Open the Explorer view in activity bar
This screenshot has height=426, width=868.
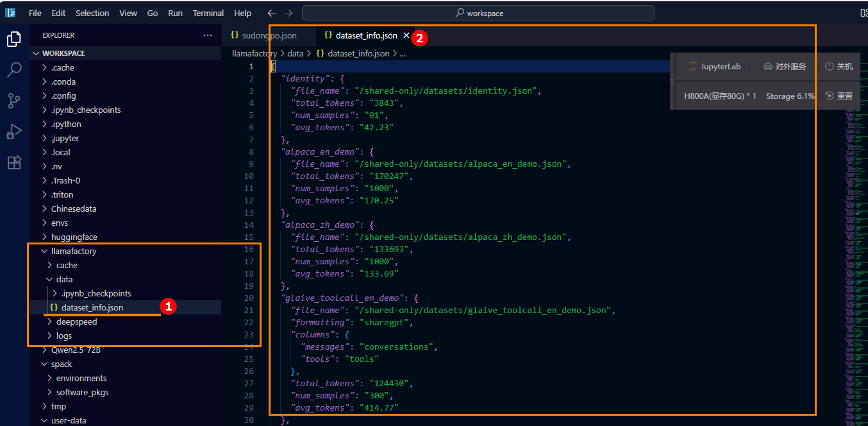[x=13, y=39]
